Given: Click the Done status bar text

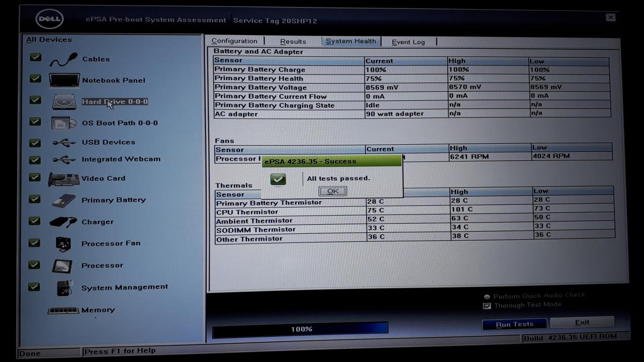Looking at the screenshot, I should point(30,354).
